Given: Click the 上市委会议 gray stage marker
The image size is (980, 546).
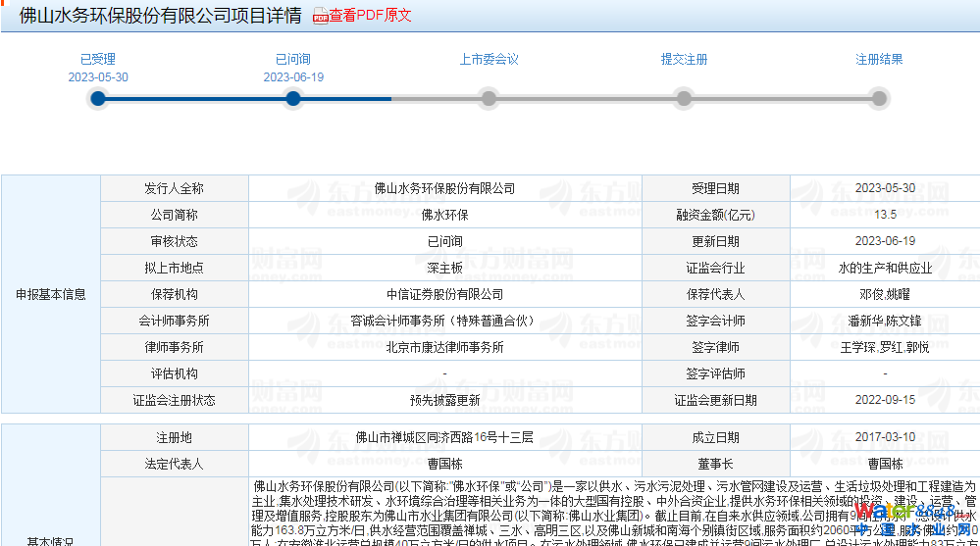Looking at the screenshot, I should 489,98.
